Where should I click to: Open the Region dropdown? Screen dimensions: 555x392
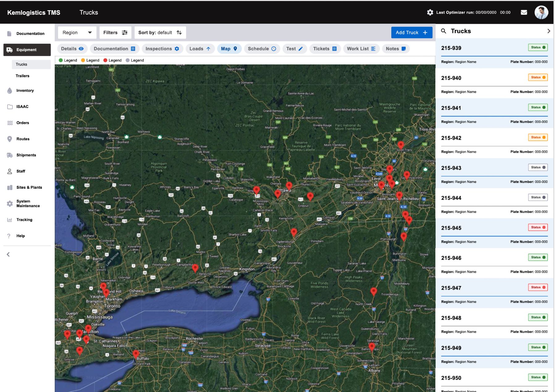(x=77, y=32)
